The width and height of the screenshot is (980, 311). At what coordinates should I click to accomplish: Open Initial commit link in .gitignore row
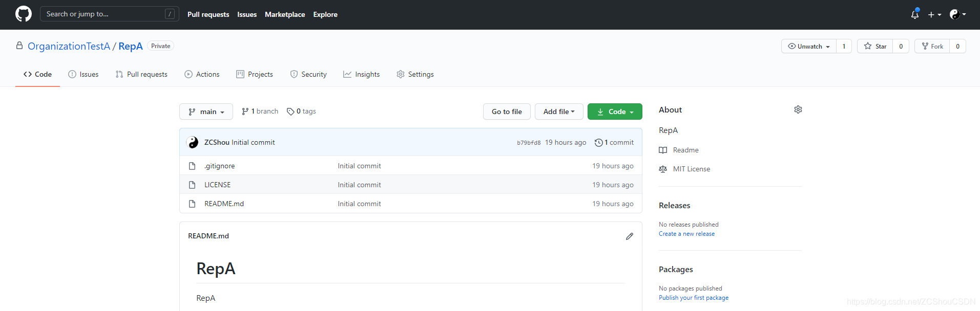(x=359, y=166)
